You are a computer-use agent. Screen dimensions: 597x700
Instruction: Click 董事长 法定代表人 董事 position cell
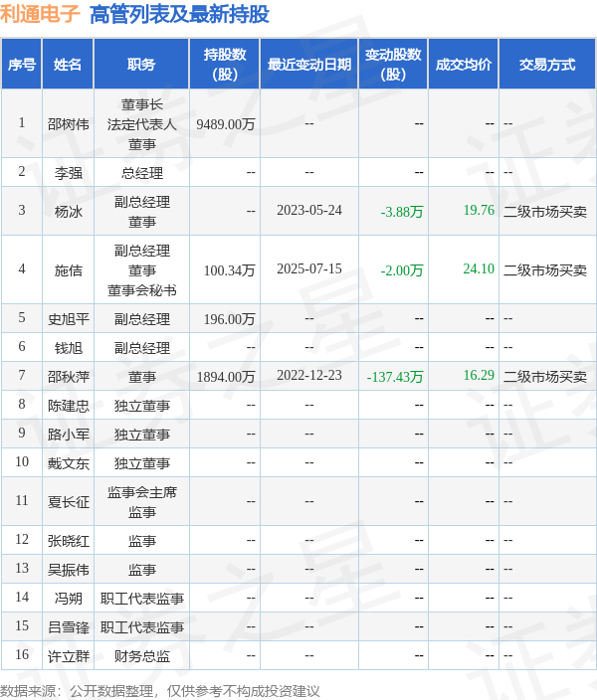(141, 123)
